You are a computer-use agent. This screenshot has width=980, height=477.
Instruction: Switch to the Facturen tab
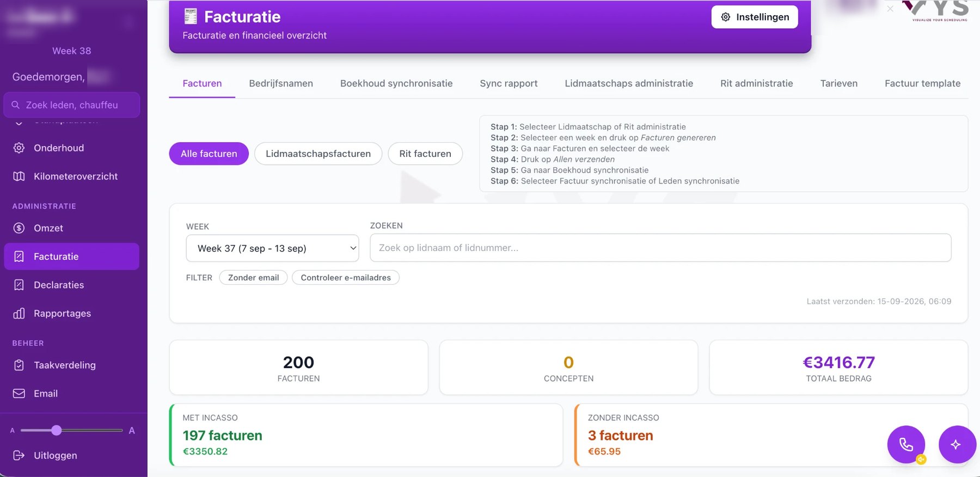click(x=202, y=83)
